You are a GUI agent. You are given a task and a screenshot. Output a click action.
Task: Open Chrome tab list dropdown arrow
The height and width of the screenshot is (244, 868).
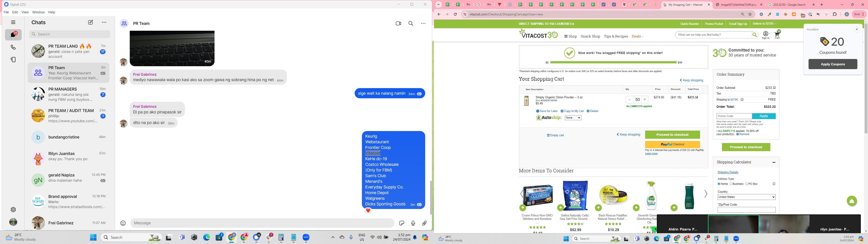438,5
